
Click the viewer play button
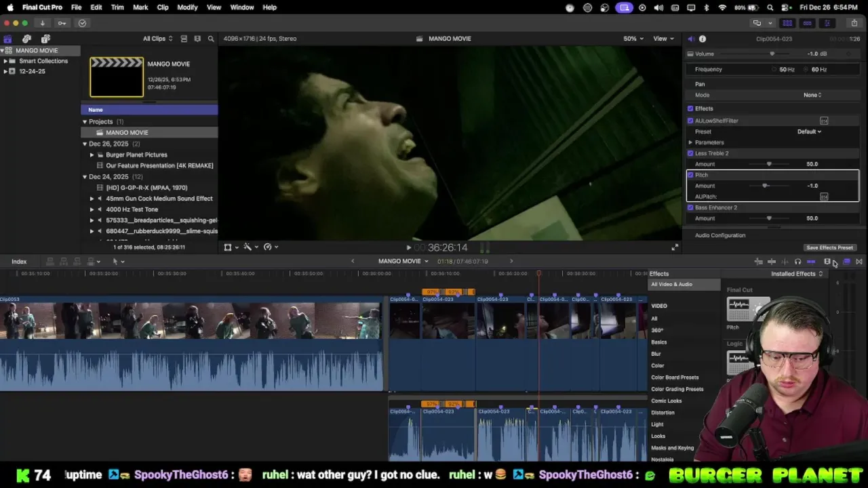[x=408, y=248]
